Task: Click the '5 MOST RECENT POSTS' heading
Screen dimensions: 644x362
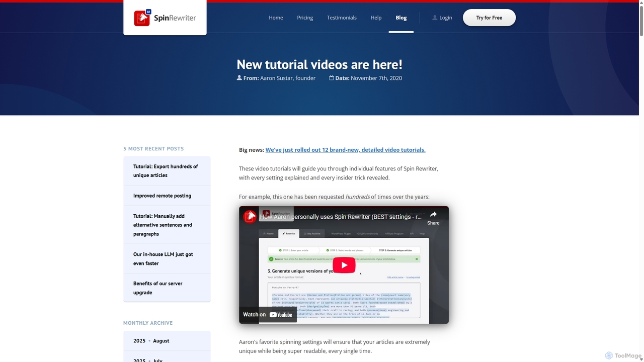Action: pos(153,149)
